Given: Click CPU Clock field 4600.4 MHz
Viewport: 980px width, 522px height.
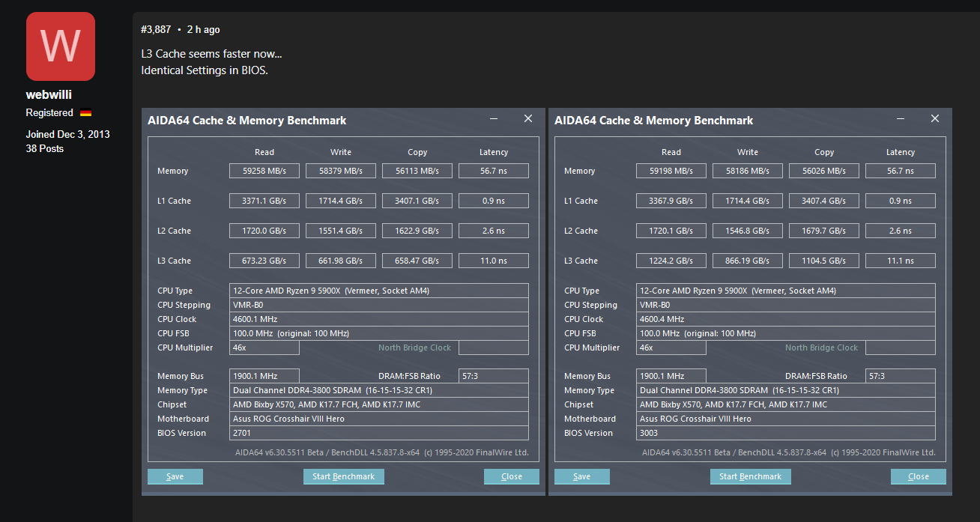Looking at the screenshot, I should (x=786, y=319).
